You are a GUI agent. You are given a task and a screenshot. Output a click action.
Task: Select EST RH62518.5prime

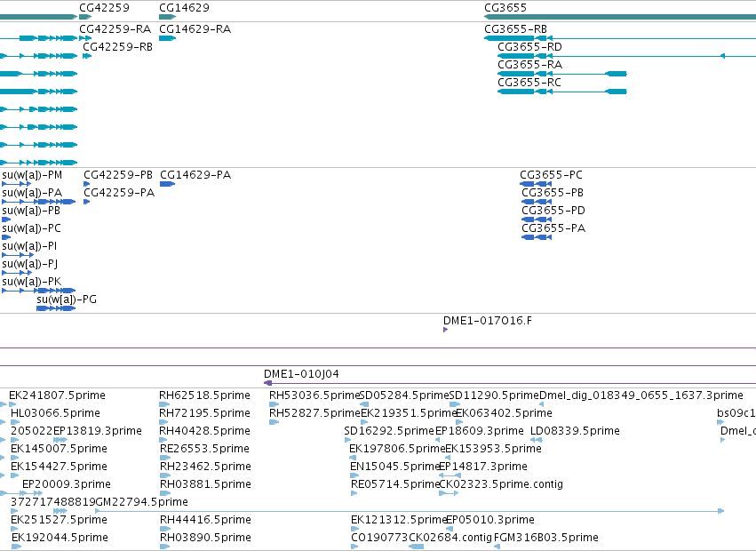tap(205, 395)
